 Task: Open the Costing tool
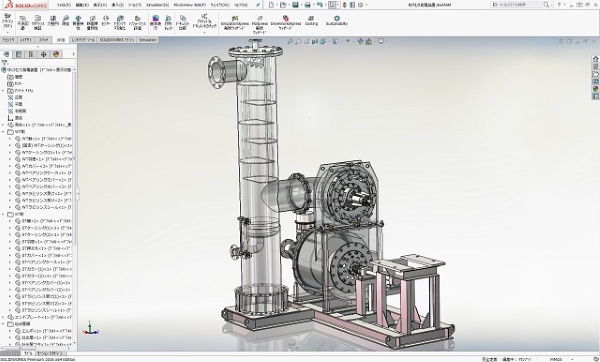[311, 21]
